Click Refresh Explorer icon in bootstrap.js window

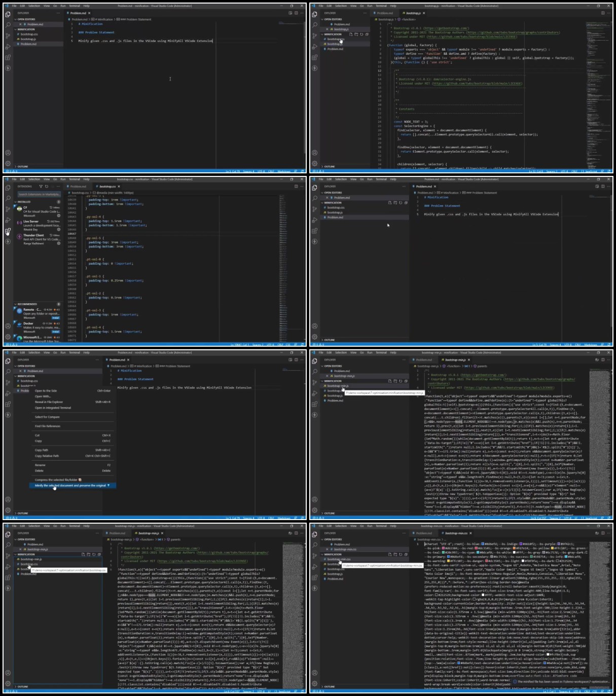[x=361, y=34]
